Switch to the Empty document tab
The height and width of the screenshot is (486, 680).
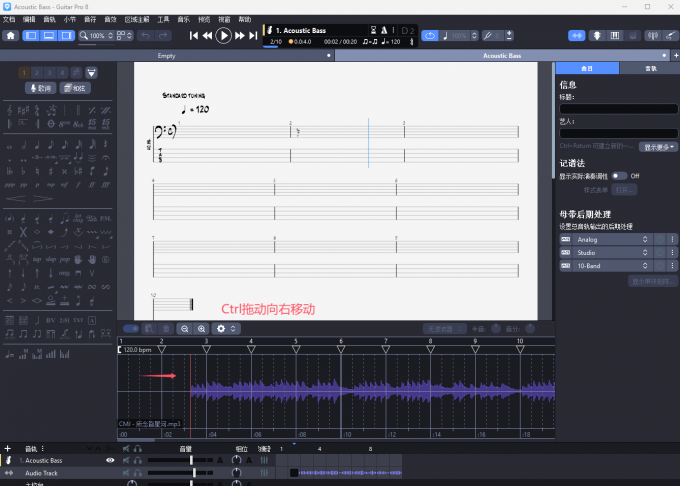[x=166, y=56]
